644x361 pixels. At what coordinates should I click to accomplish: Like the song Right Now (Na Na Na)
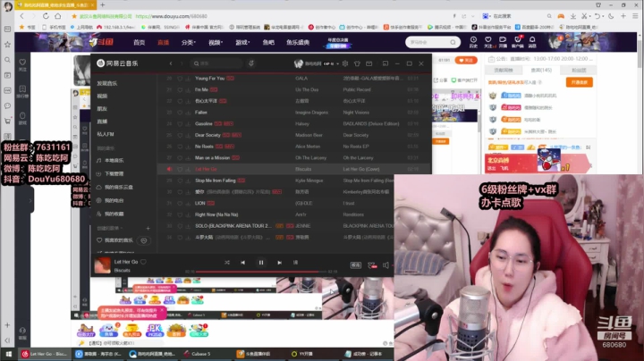point(180,214)
